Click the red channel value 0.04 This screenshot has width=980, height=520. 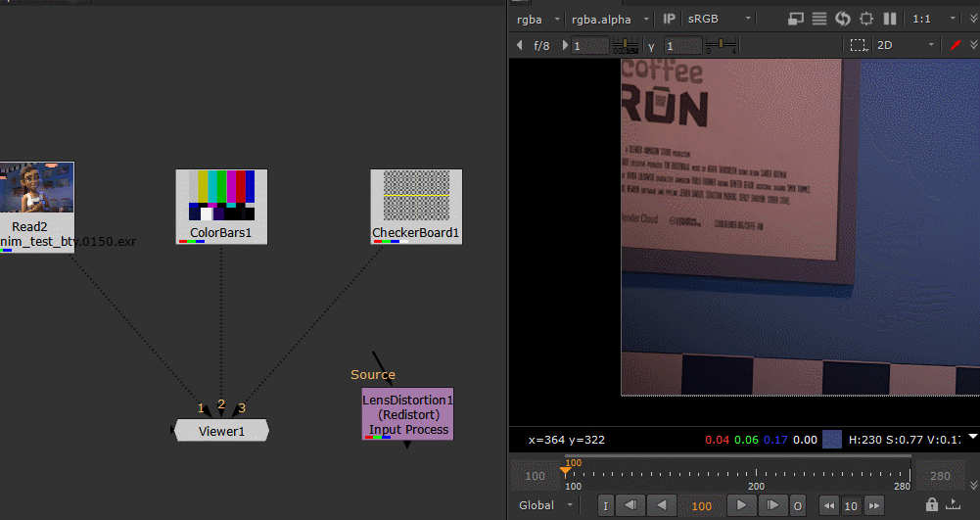pos(717,440)
